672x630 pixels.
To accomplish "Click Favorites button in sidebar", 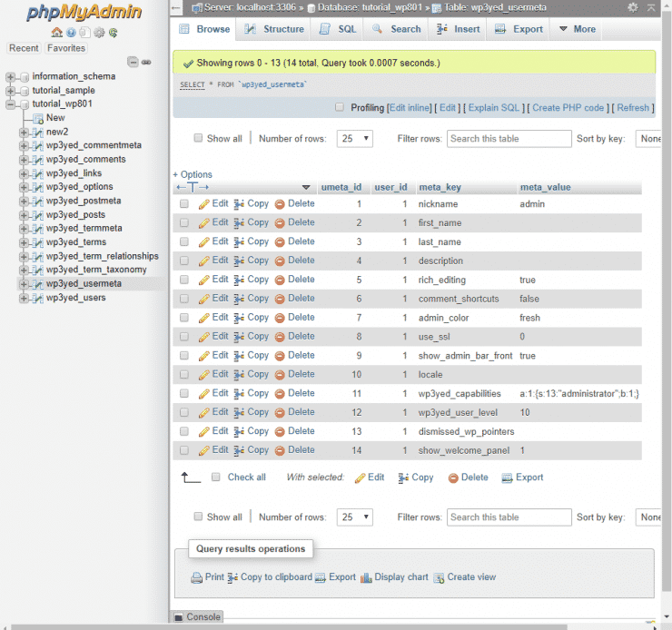I will tap(66, 48).
